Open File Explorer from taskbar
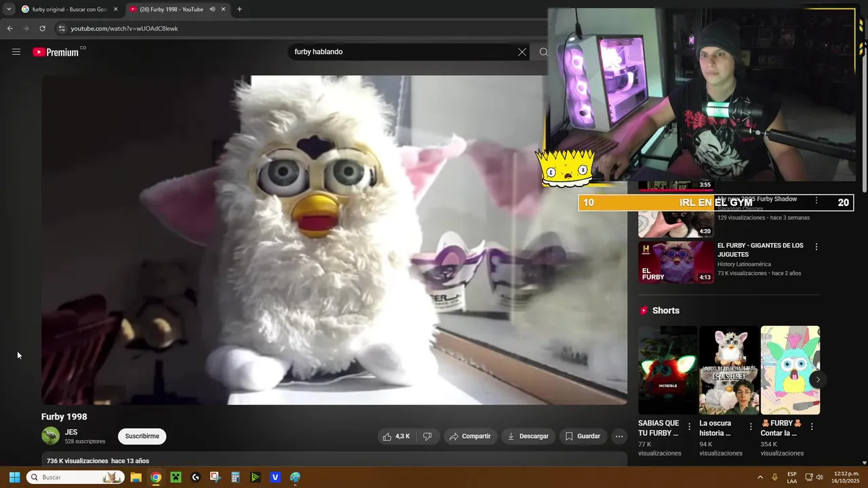This screenshot has width=868, height=488. tap(136, 477)
